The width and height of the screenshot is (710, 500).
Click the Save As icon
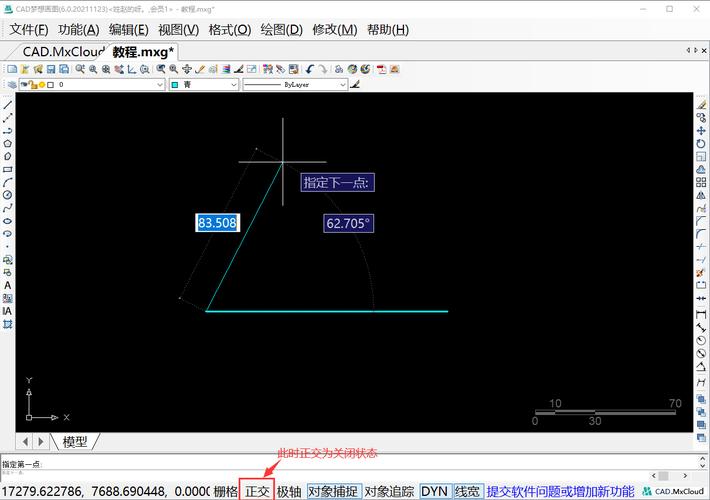pyautogui.click(x=64, y=69)
